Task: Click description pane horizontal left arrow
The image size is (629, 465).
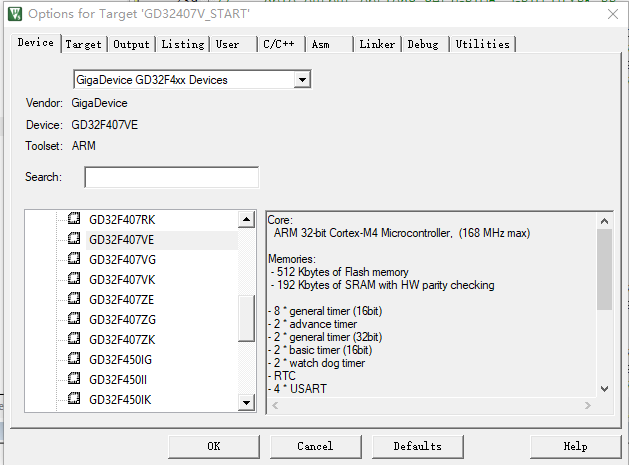Action: click(x=275, y=406)
